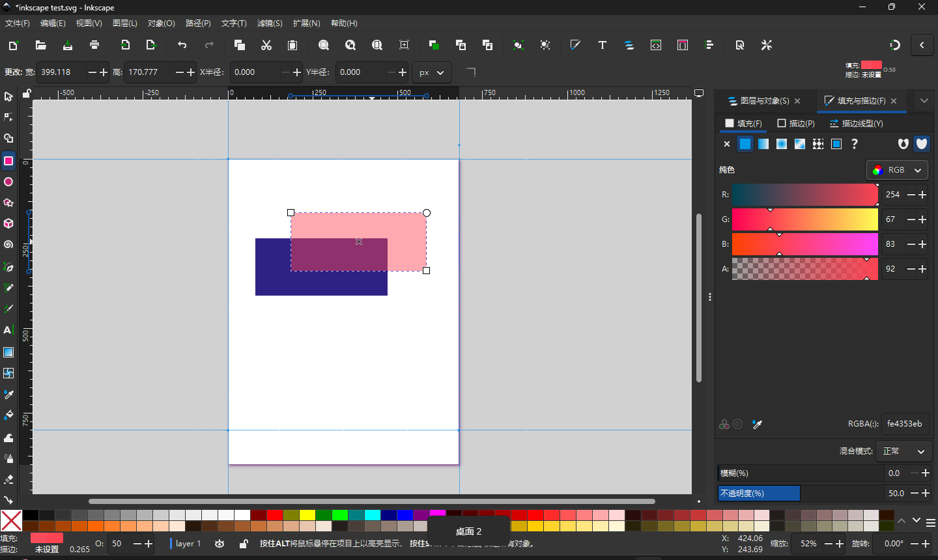Viewport: 938px width, 560px height.
Task: Click the width field showing 399.118
Action: coord(61,72)
